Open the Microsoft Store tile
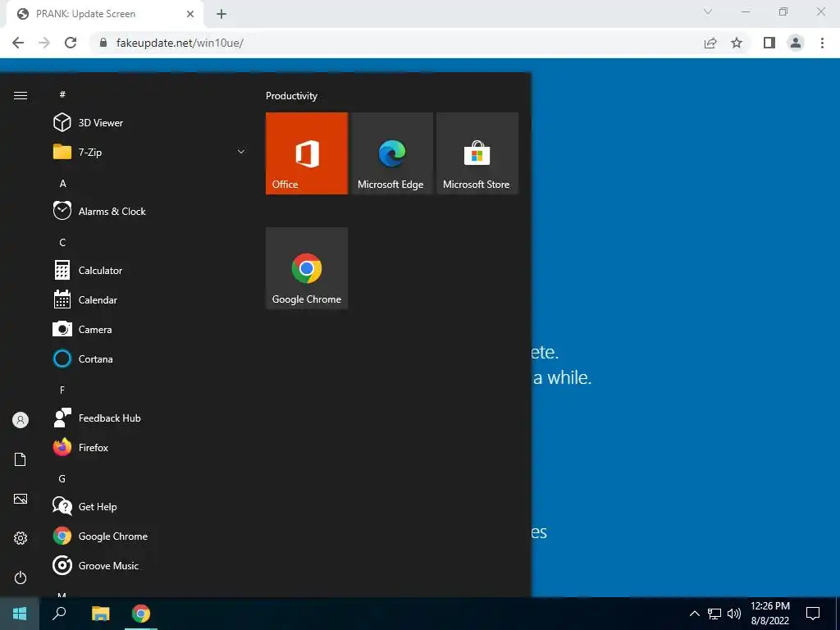Screen dimensions: 840x630 pyautogui.click(x=477, y=153)
